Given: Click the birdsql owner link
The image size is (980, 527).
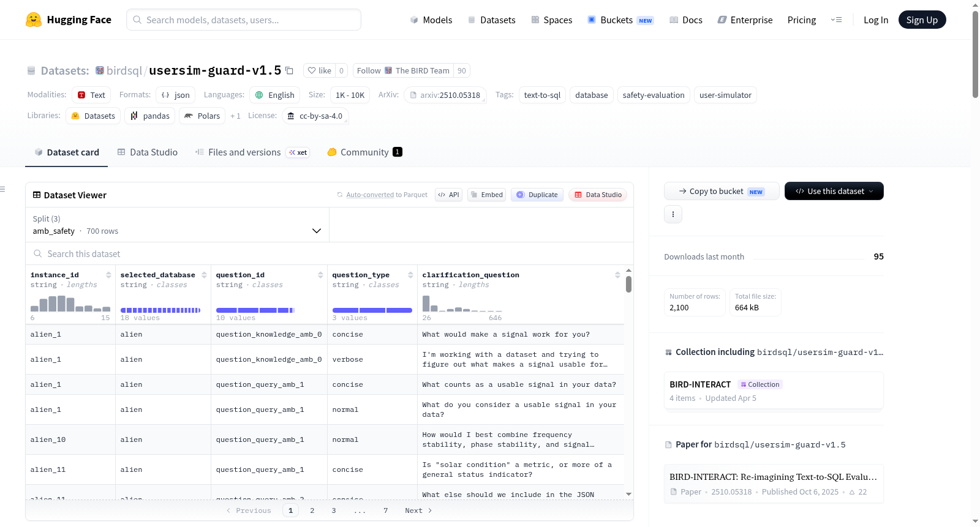Looking at the screenshot, I should (x=124, y=70).
